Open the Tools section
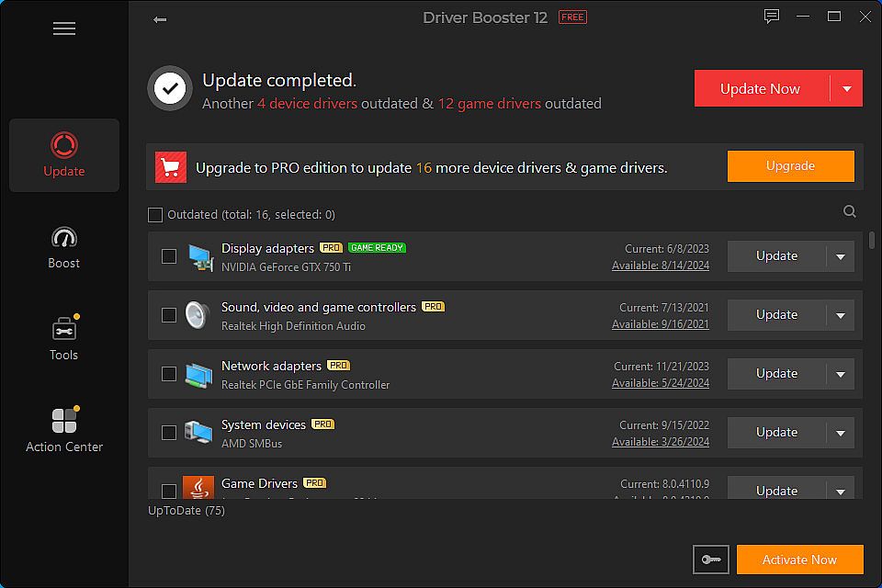882x588 pixels. [x=64, y=338]
